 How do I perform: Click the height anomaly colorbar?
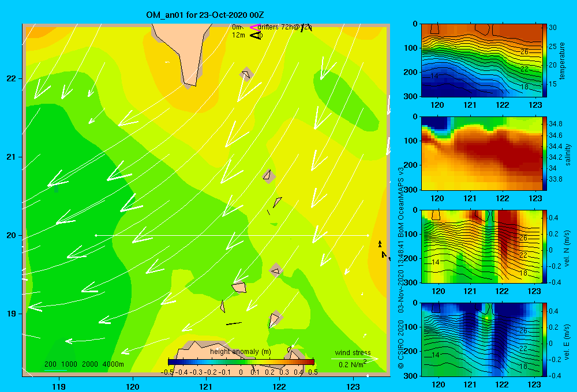click(x=241, y=361)
